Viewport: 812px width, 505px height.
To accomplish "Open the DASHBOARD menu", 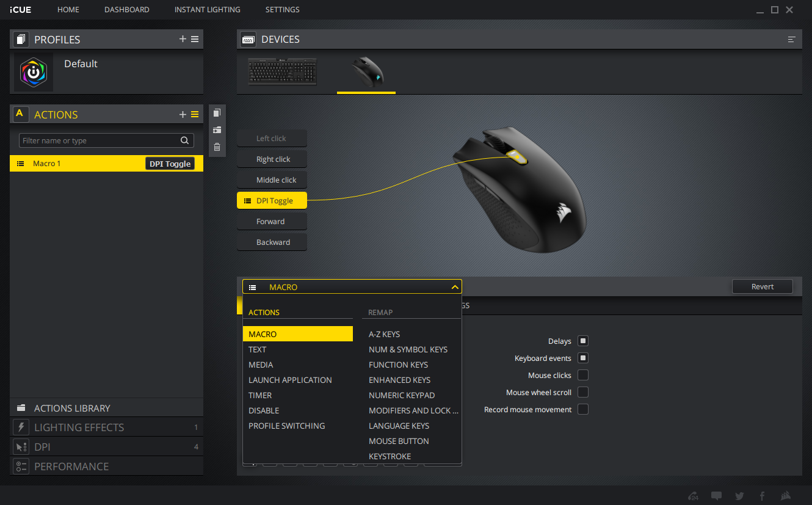I will click(x=127, y=10).
